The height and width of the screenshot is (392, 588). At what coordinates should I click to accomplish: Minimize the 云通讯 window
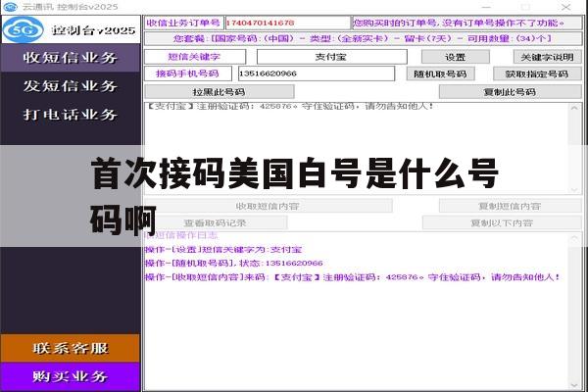pyautogui.click(x=486, y=7)
